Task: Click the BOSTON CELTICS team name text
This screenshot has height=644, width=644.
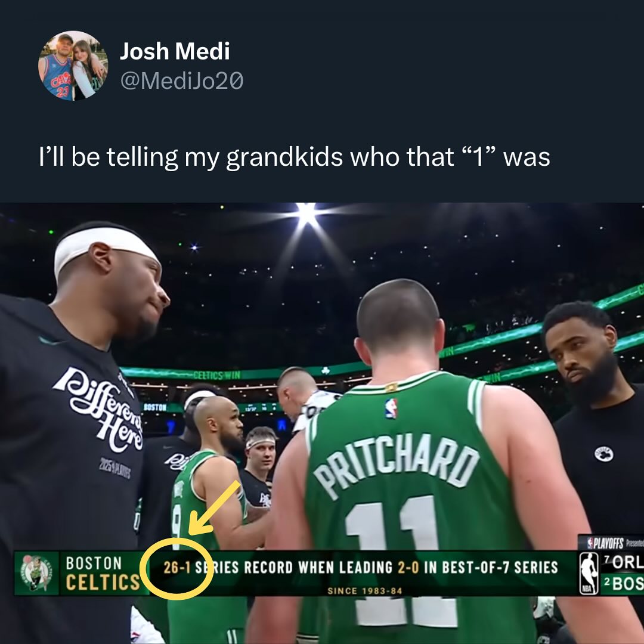Action: tap(103, 574)
